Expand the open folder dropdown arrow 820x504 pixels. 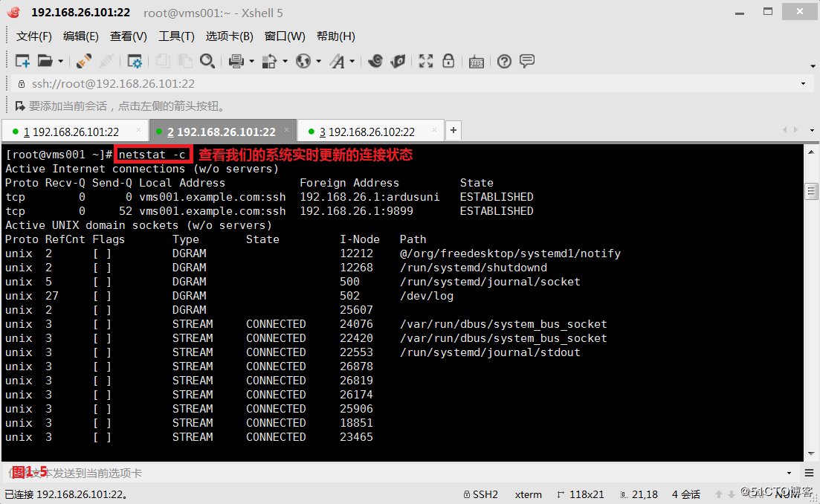pos(61,62)
